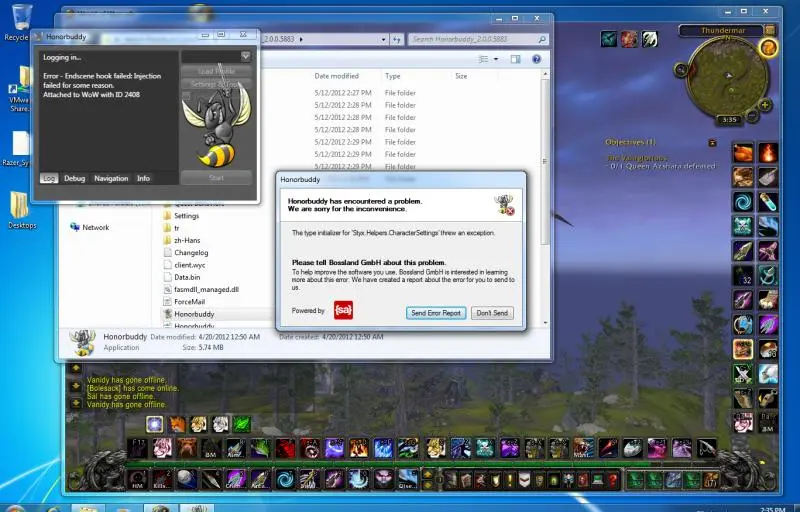Toggle the Explorer preview pane icon
The width and height of the screenshot is (800, 512).
tap(515, 59)
